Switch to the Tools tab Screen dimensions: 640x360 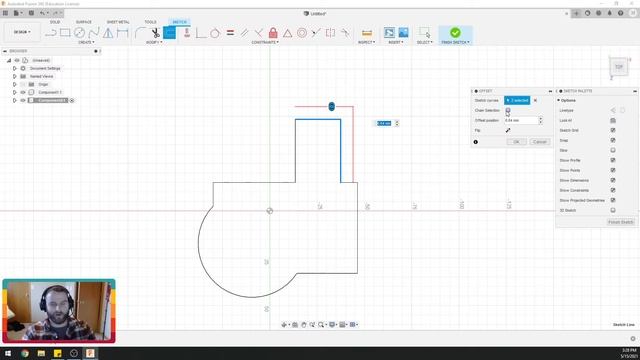(150, 22)
